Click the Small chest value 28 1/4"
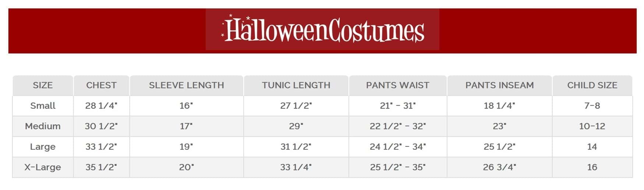 [101, 106]
